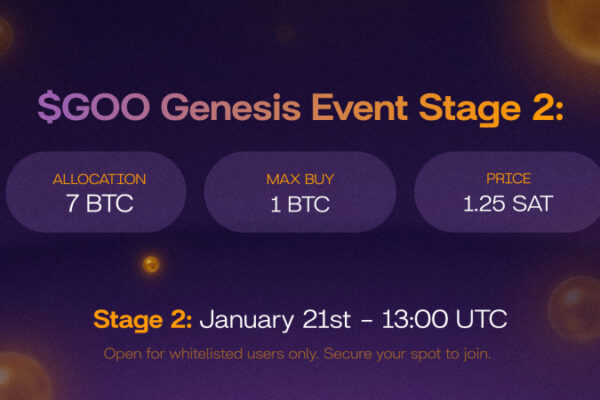Image resolution: width=600 pixels, height=400 pixels.
Task: Click the "Open for whitelisted users only" sentence
Action: [216, 354]
